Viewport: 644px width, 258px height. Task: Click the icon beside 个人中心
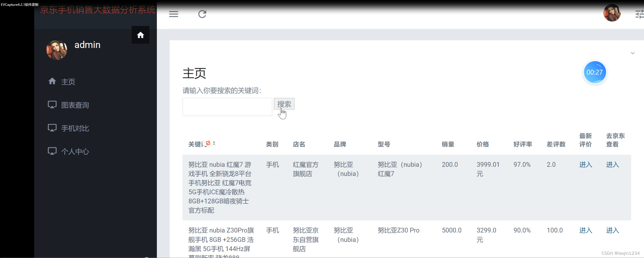pos(52,151)
